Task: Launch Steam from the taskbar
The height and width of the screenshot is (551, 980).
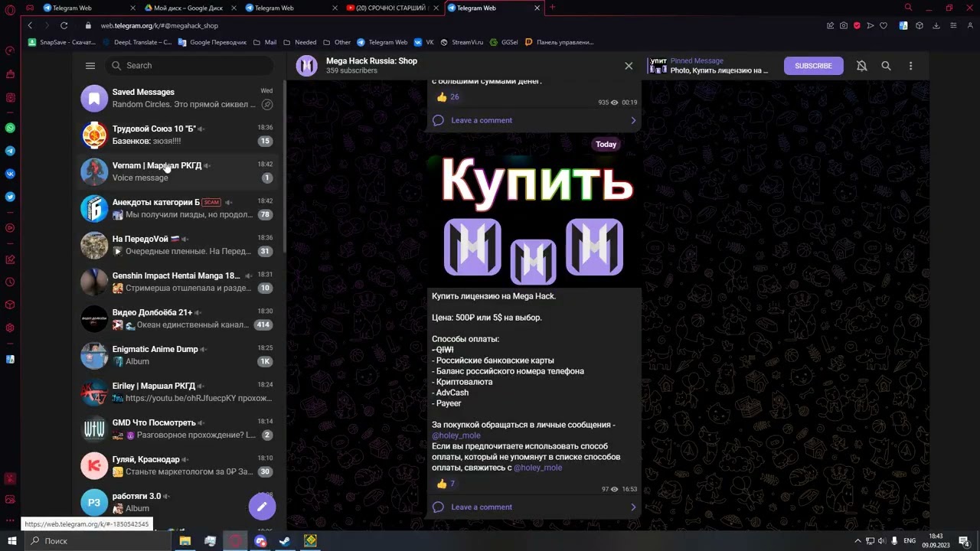Action: click(x=284, y=541)
